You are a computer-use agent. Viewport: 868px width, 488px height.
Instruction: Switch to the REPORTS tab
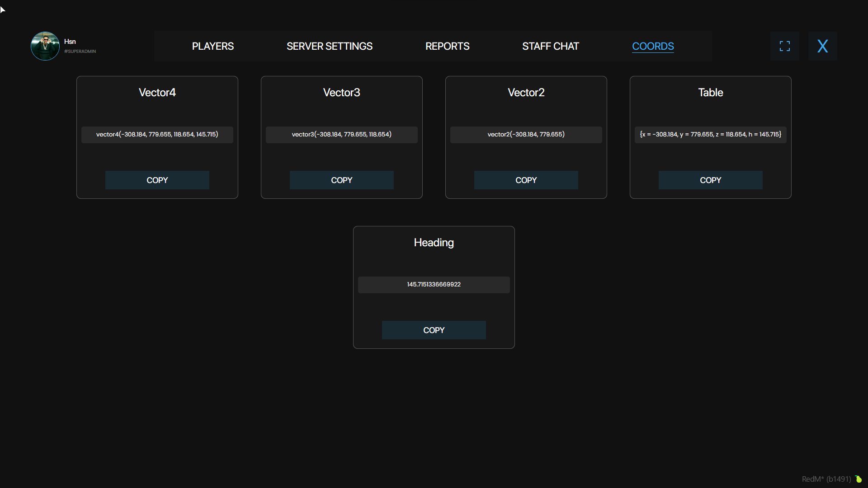click(x=447, y=46)
